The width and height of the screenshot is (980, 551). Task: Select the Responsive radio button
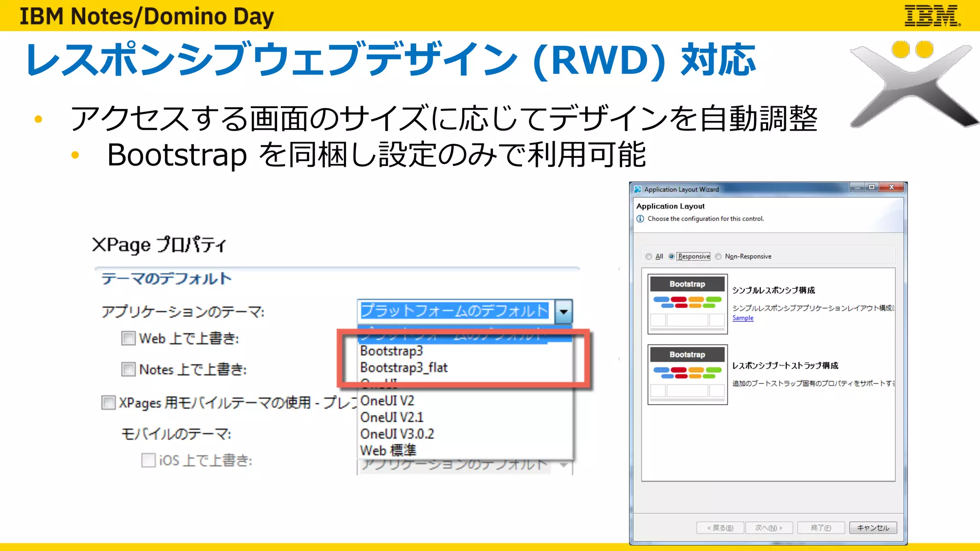point(672,256)
